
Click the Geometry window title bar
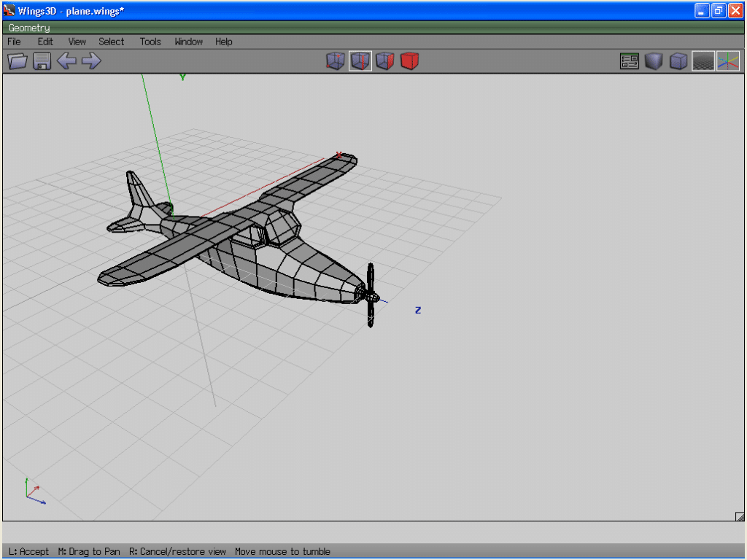click(x=365, y=28)
